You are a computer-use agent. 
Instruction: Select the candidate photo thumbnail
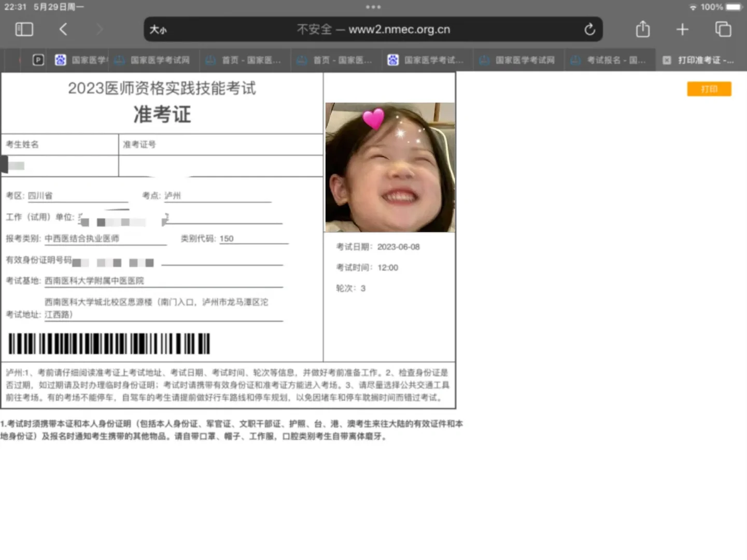tap(389, 166)
